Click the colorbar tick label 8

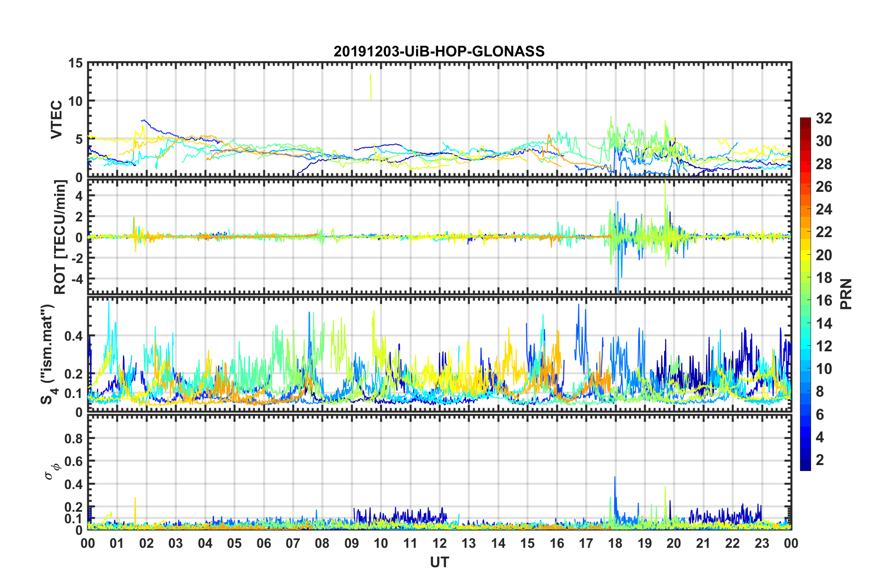point(820,392)
